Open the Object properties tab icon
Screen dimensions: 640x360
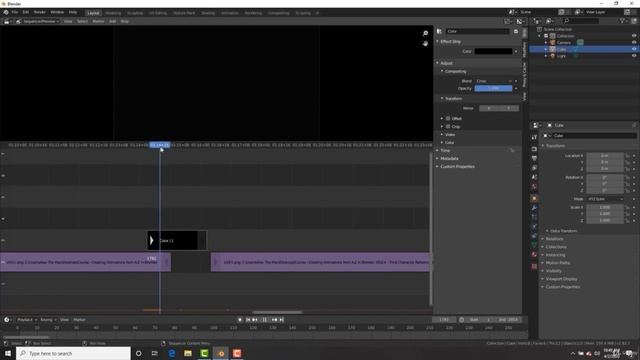534,198
